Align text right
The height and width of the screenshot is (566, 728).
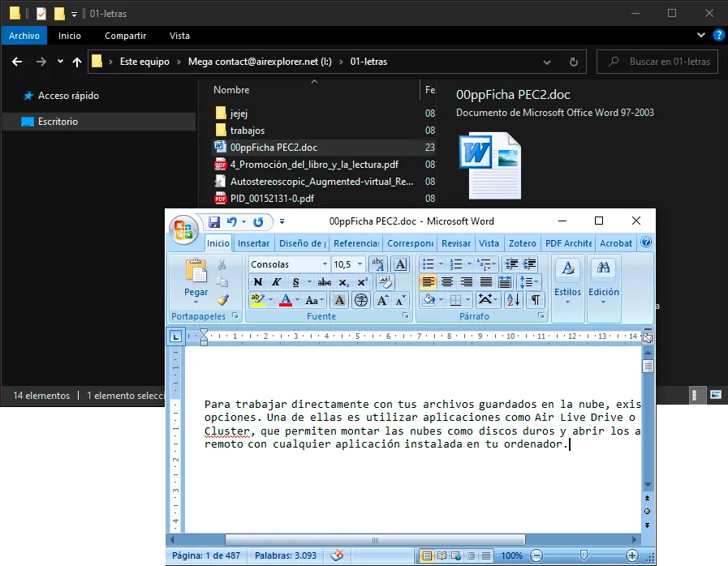467,282
